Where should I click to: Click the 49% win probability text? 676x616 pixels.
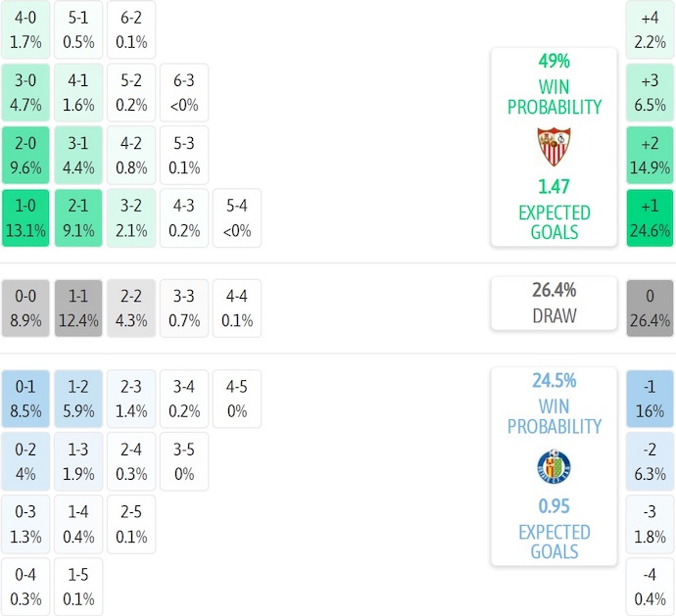(554, 61)
